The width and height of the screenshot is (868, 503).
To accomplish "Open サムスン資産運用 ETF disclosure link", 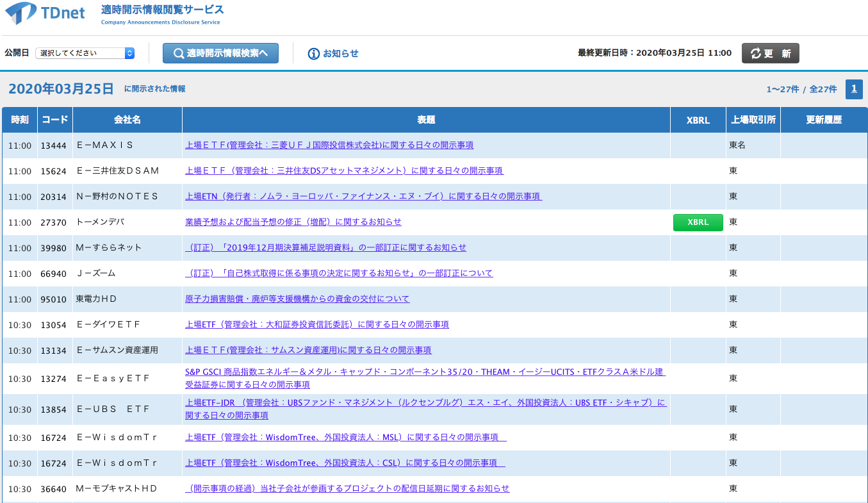I will (308, 350).
